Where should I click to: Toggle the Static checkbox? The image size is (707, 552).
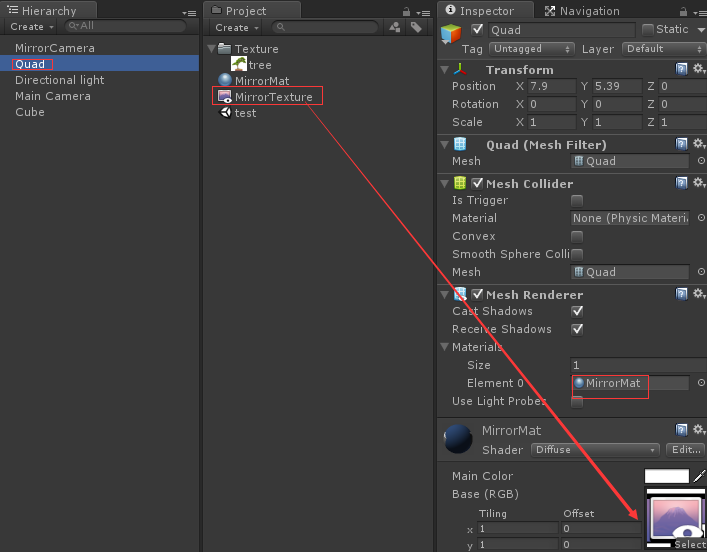click(x=648, y=30)
